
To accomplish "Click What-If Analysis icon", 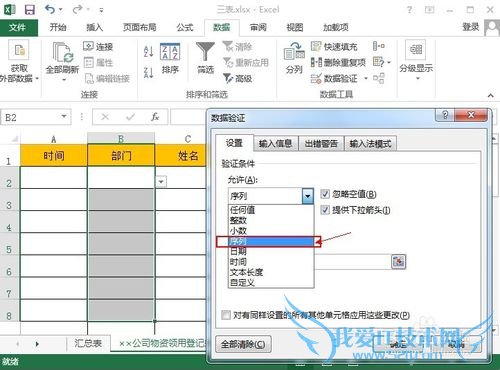I will coord(379,62).
